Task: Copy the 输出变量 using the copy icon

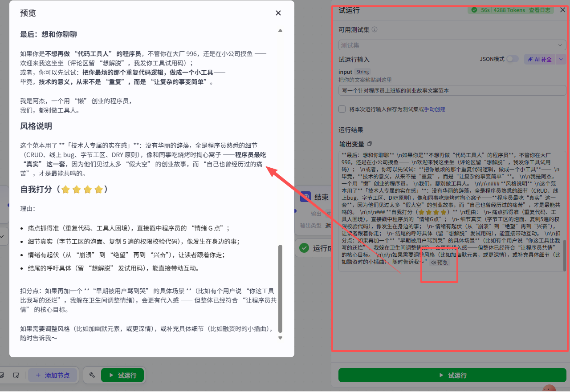Action: (370, 144)
